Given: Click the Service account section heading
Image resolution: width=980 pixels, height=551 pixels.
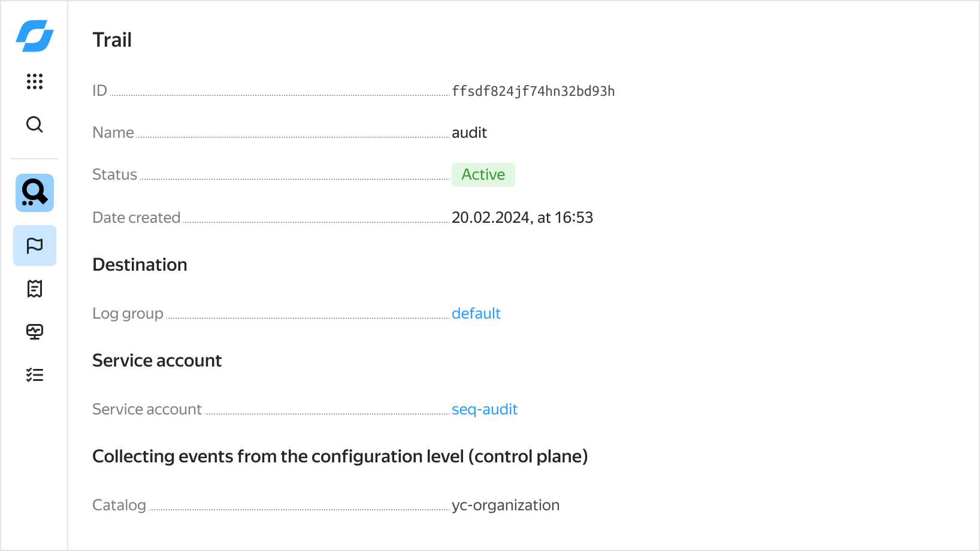Looking at the screenshot, I should pos(157,361).
